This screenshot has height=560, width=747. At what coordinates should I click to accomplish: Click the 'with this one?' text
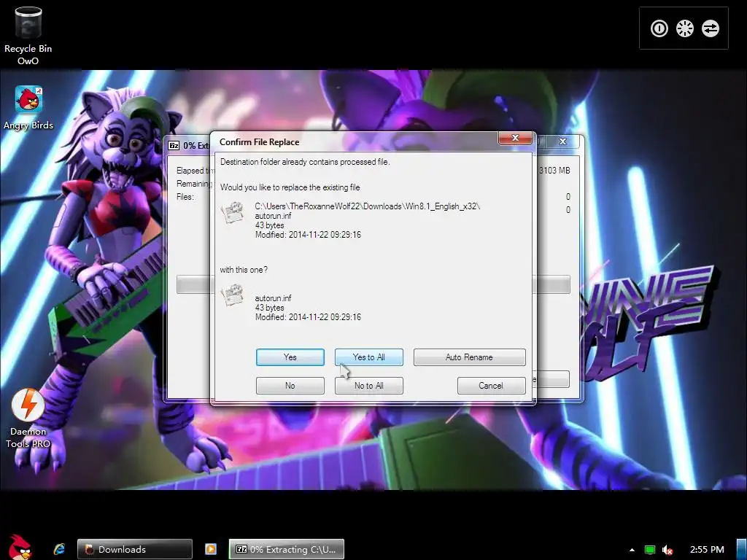(244, 270)
